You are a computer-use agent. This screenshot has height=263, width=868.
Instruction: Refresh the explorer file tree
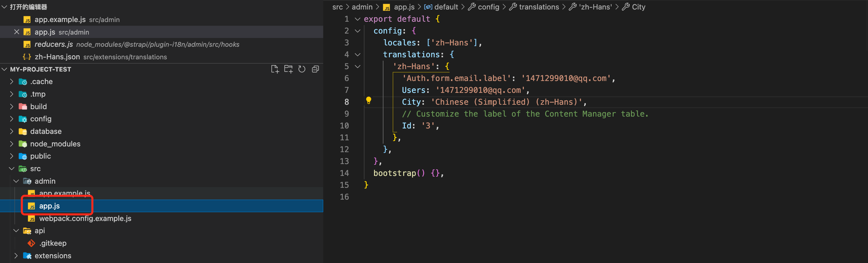pyautogui.click(x=302, y=69)
